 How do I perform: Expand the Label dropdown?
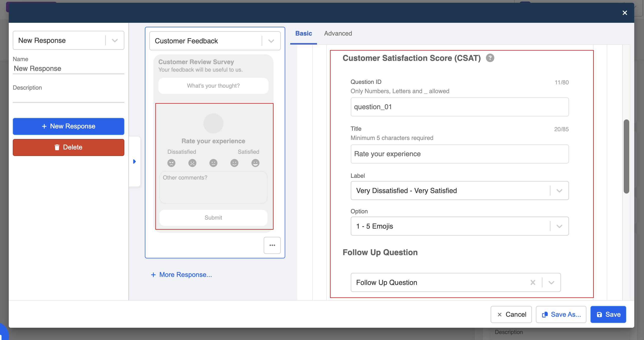point(559,191)
